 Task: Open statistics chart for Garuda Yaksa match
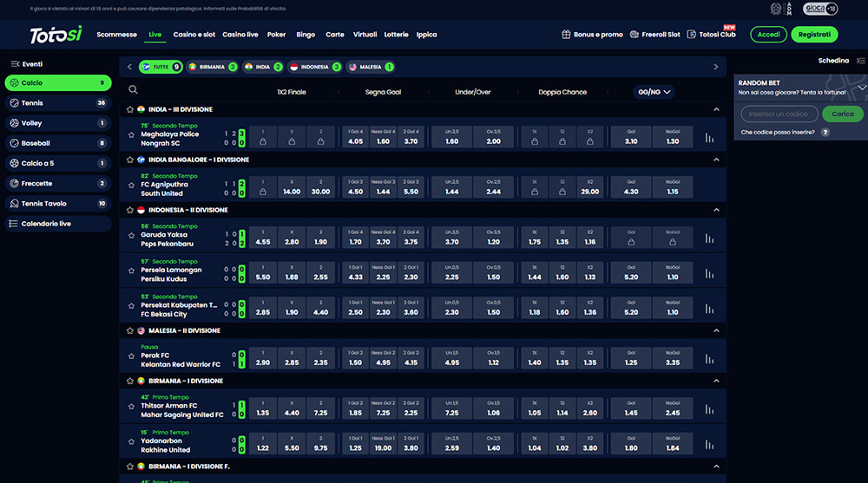tap(710, 238)
